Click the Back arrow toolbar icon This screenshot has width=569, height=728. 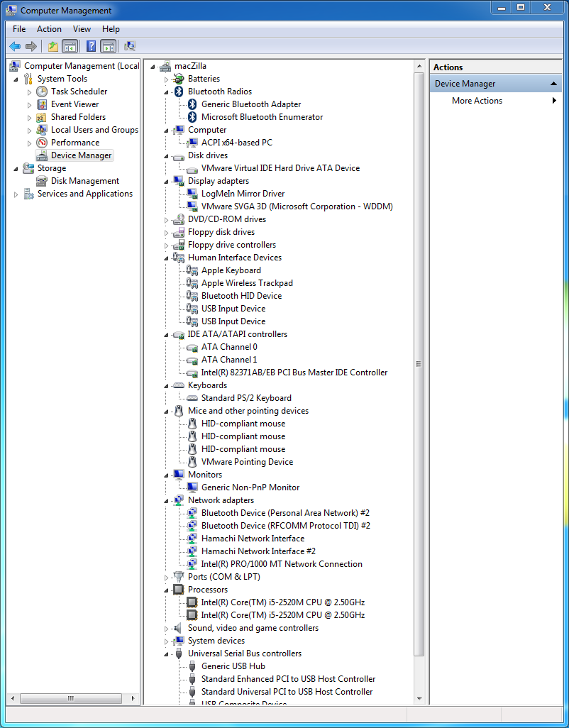(15, 46)
